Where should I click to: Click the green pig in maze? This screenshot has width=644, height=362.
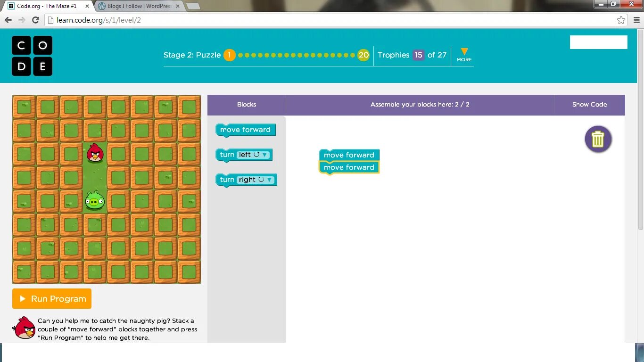[95, 201]
